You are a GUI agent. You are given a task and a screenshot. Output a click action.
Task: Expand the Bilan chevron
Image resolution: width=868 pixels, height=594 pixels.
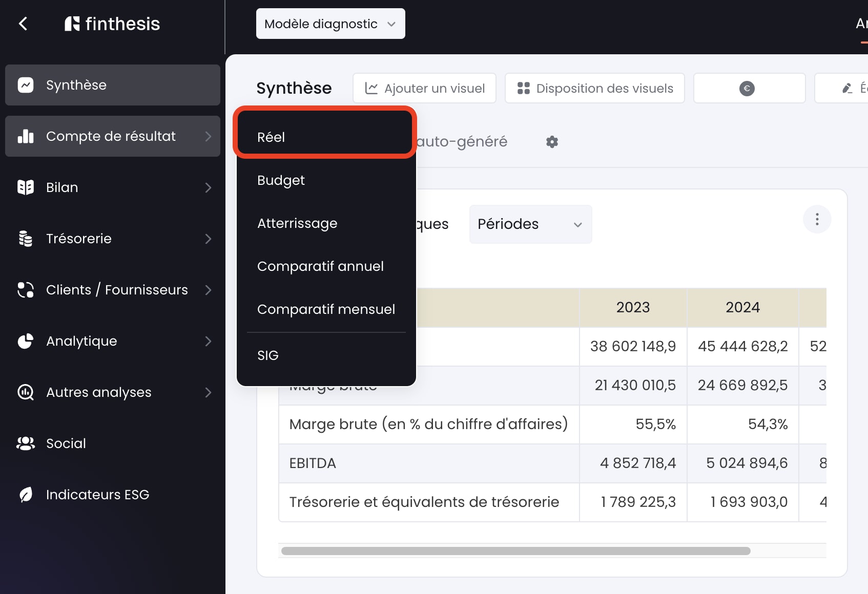click(208, 187)
